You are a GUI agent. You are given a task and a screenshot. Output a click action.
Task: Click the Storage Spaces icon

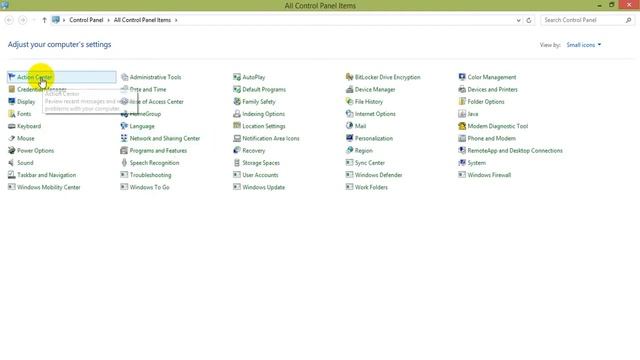237,163
